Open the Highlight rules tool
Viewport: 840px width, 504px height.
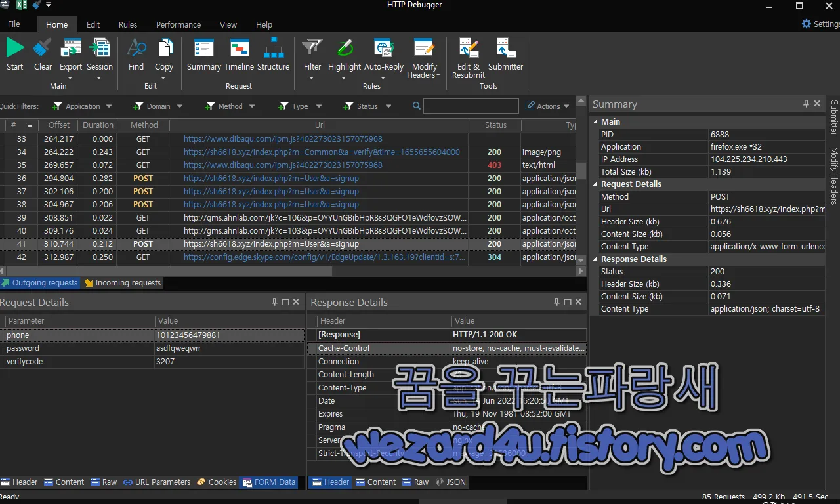[345, 59]
